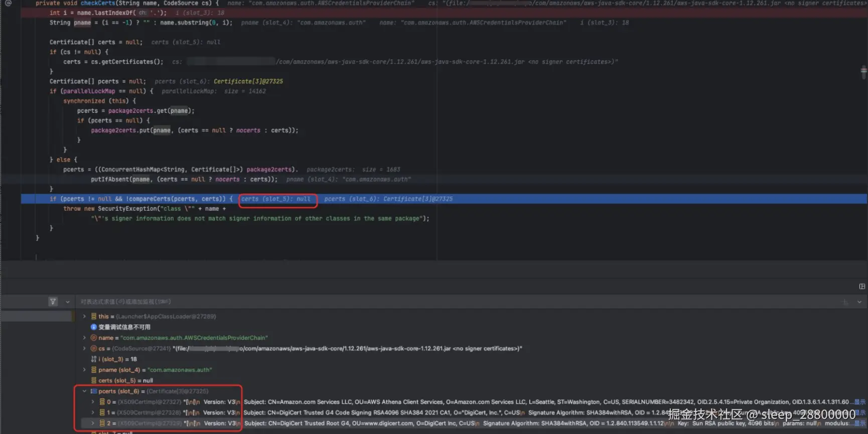868x434 pixels.
Task: Click 'Certificate[] certs = null;' code line
Action: (96, 42)
